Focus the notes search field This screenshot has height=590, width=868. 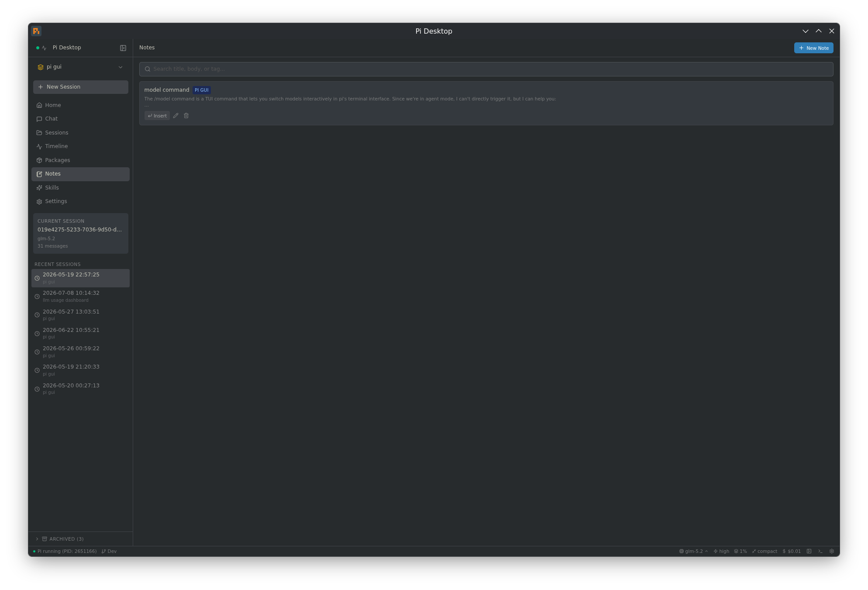[x=486, y=69]
